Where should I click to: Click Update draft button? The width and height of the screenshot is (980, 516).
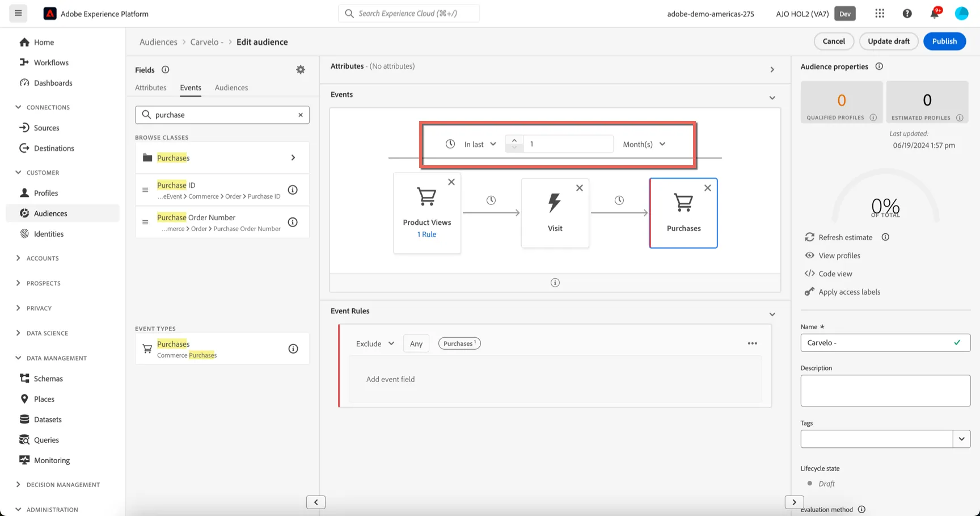(x=889, y=41)
